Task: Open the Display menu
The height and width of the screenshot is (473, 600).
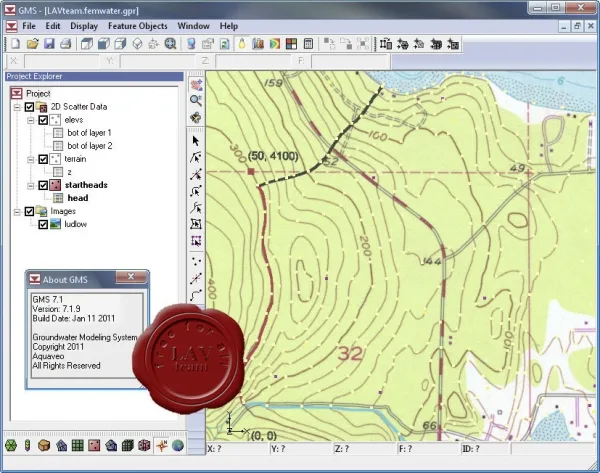Action: click(x=84, y=26)
